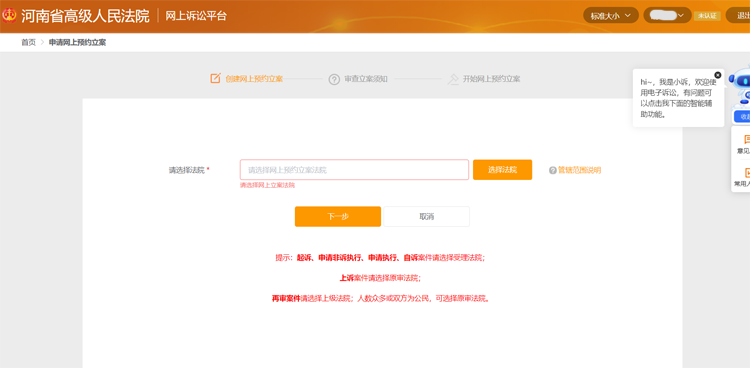Click the 请选择法院 field label

(186, 170)
